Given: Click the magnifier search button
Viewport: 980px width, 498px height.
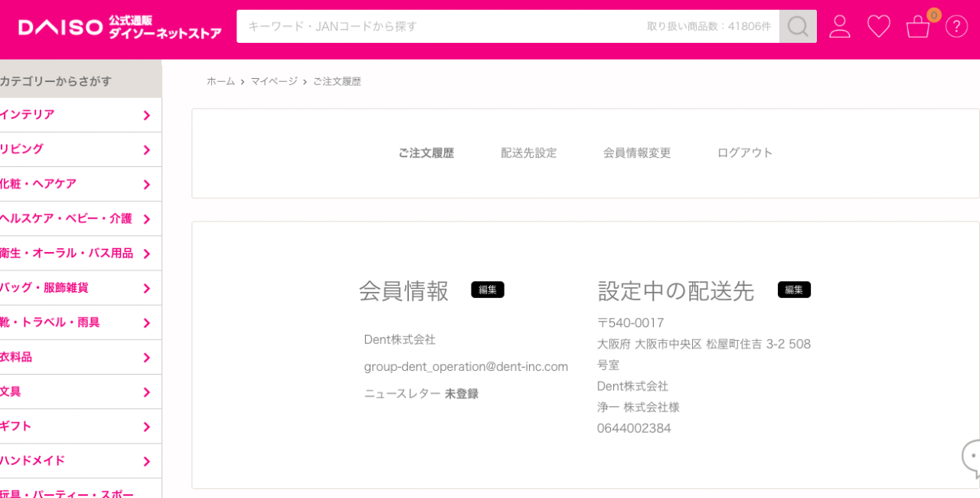Looking at the screenshot, I should point(798,27).
